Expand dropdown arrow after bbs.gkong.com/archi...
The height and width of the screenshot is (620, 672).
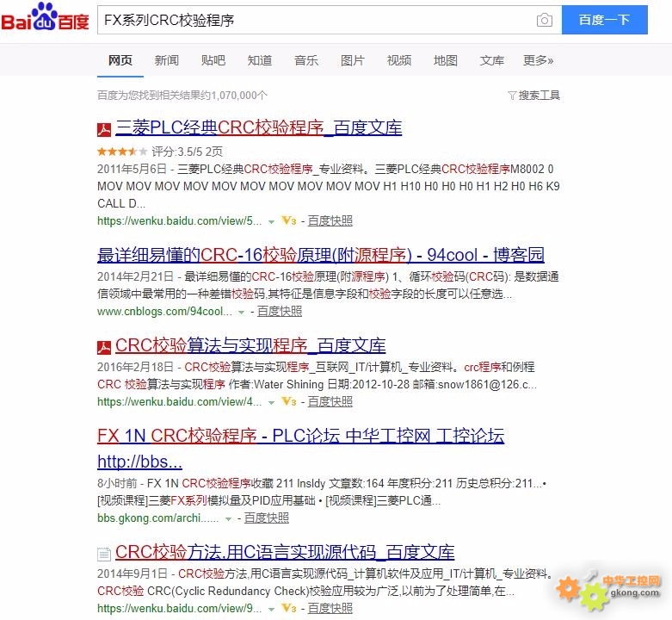228,518
